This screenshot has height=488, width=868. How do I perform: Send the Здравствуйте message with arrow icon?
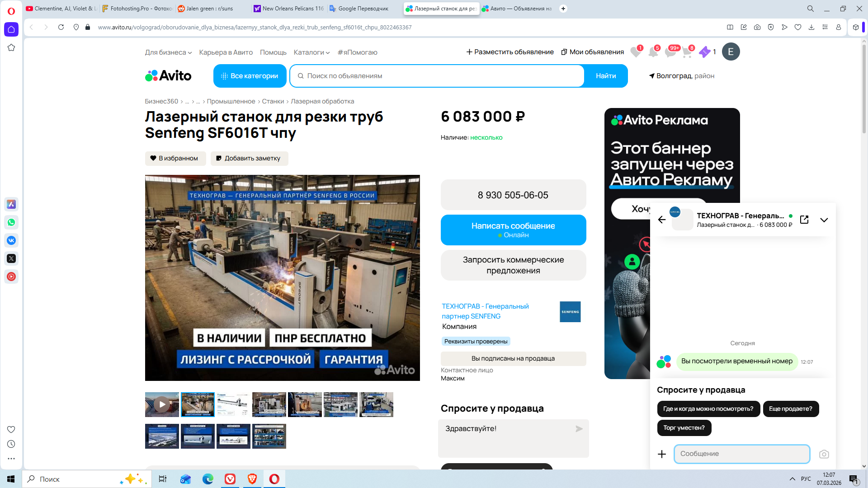[x=579, y=429]
